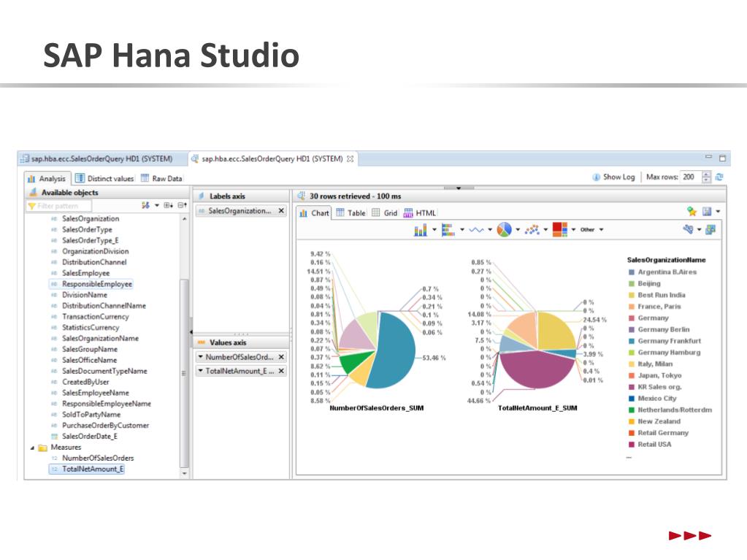Remove TotalNetAmount_E from Values axis
Image resolution: width=747 pixels, height=560 pixels.
coord(281,371)
